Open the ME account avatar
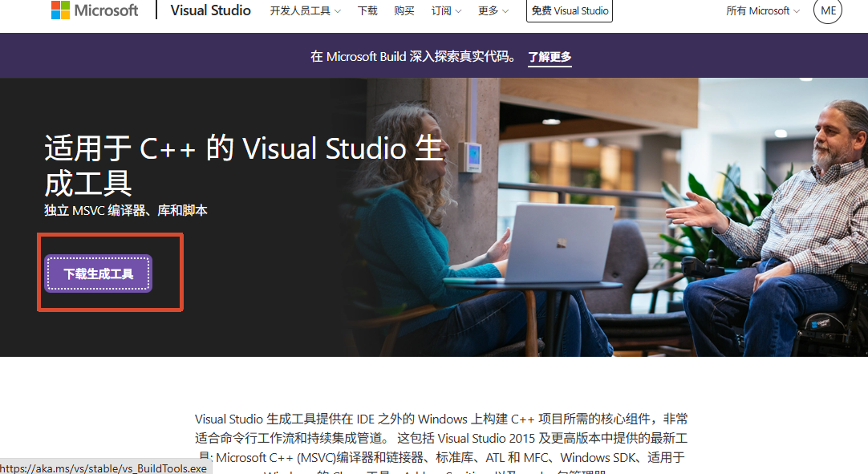This screenshot has height=474, width=868. (x=828, y=10)
